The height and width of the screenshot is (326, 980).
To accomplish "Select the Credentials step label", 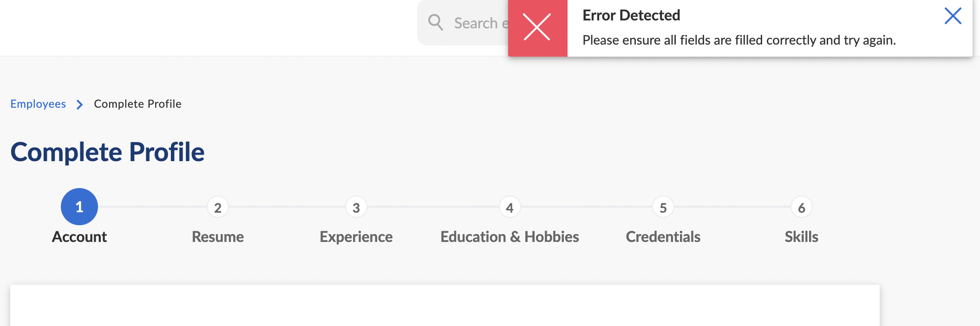I will [x=663, y=237].
